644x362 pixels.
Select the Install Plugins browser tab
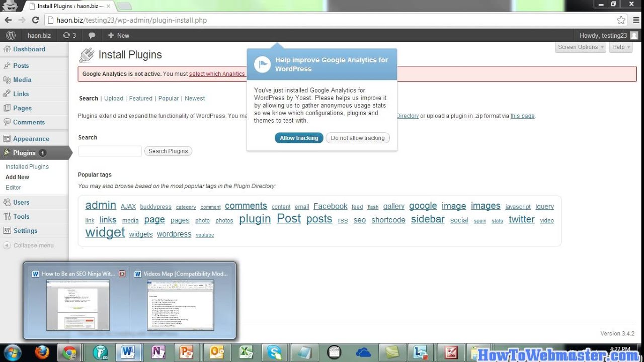tap(70, 6)
